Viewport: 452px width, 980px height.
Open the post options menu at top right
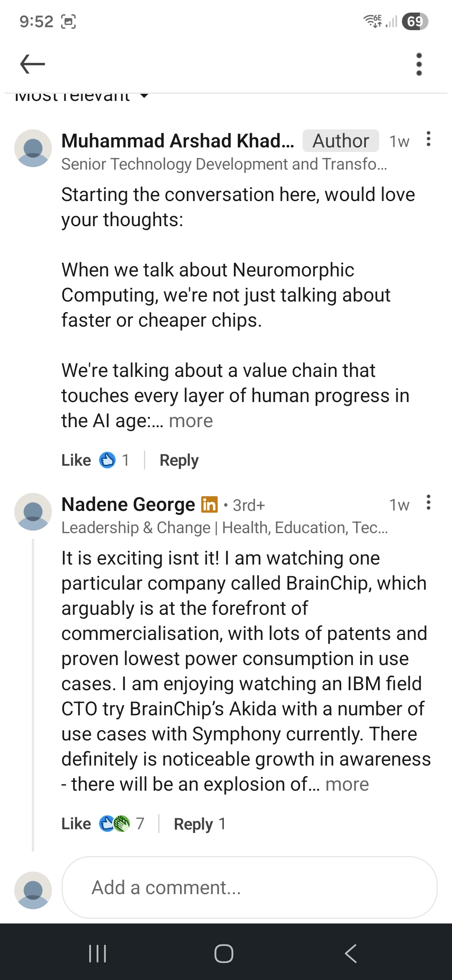point(419,64)
